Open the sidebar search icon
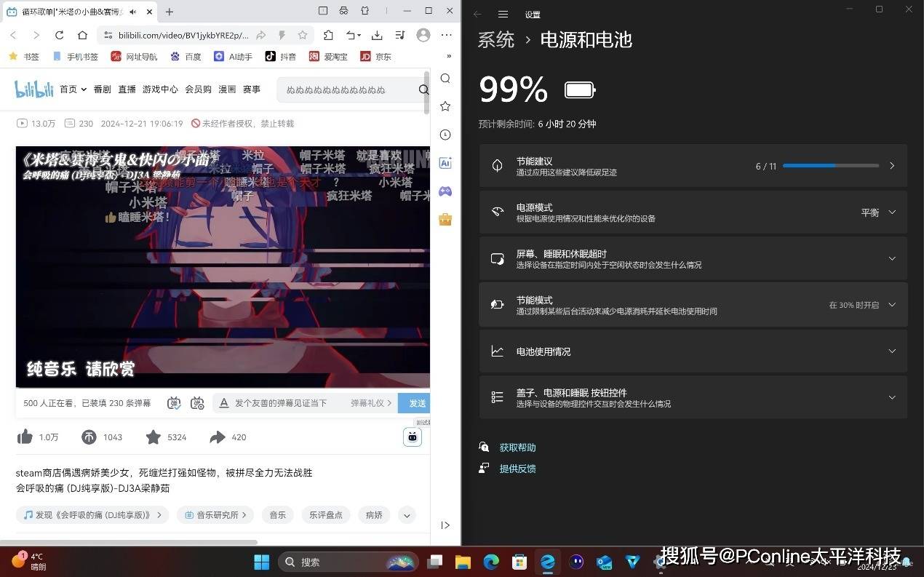The height and width of the screenshot is (577, 924). (445, 79)
